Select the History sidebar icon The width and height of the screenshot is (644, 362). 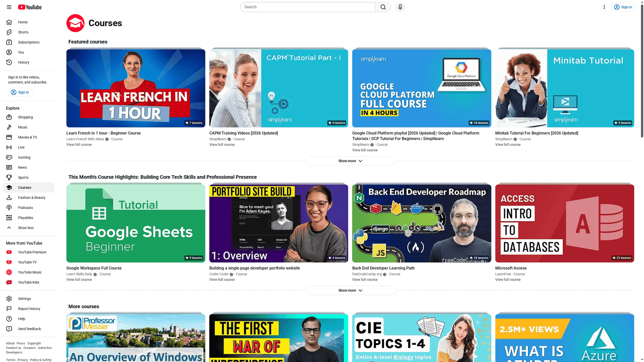click(x=9, y=62)
